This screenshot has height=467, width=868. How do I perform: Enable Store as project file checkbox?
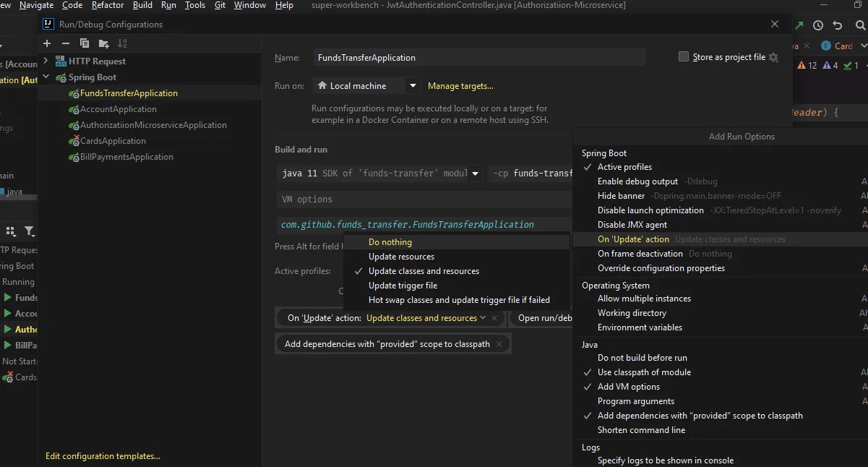(x=684, y=57)
